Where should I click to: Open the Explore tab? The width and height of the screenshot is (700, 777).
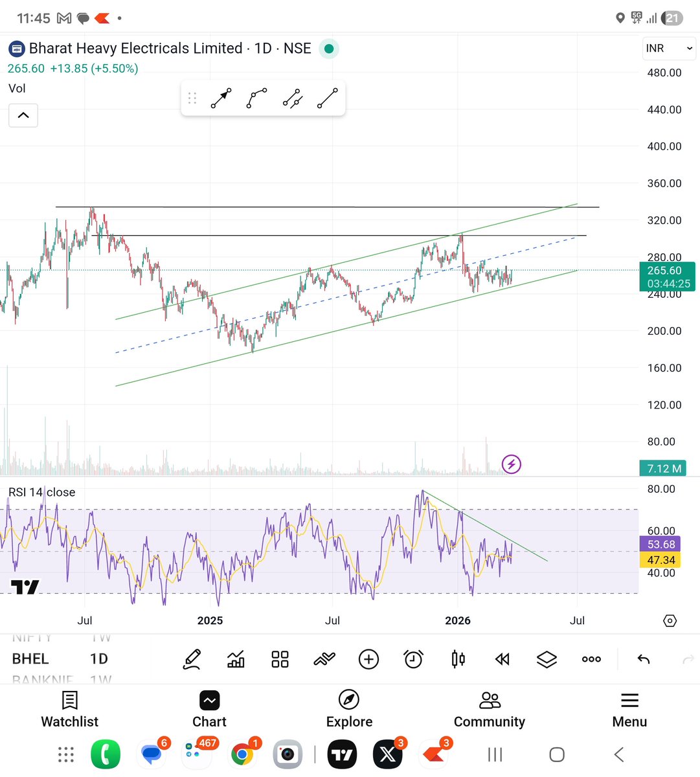pyautogui.click(x=349, y=710)
